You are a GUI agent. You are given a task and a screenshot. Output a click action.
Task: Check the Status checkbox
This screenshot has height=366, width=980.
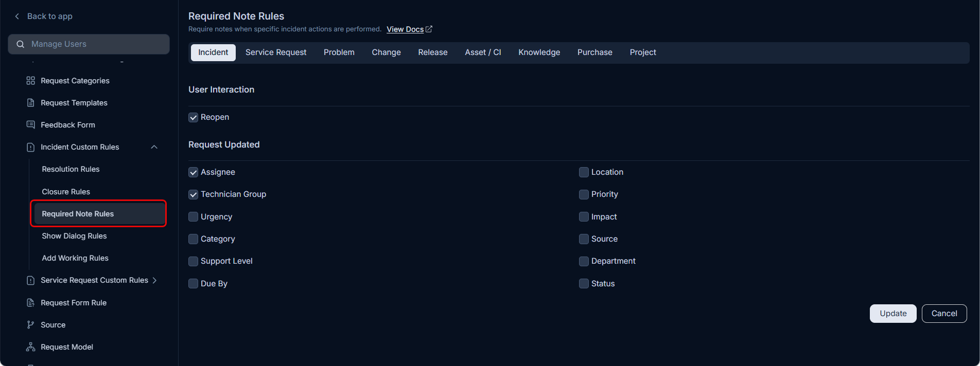point(584,284)
